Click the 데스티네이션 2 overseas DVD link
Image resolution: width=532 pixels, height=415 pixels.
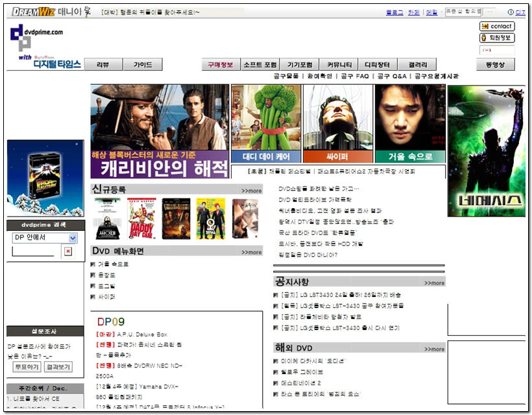pos(301,383)
